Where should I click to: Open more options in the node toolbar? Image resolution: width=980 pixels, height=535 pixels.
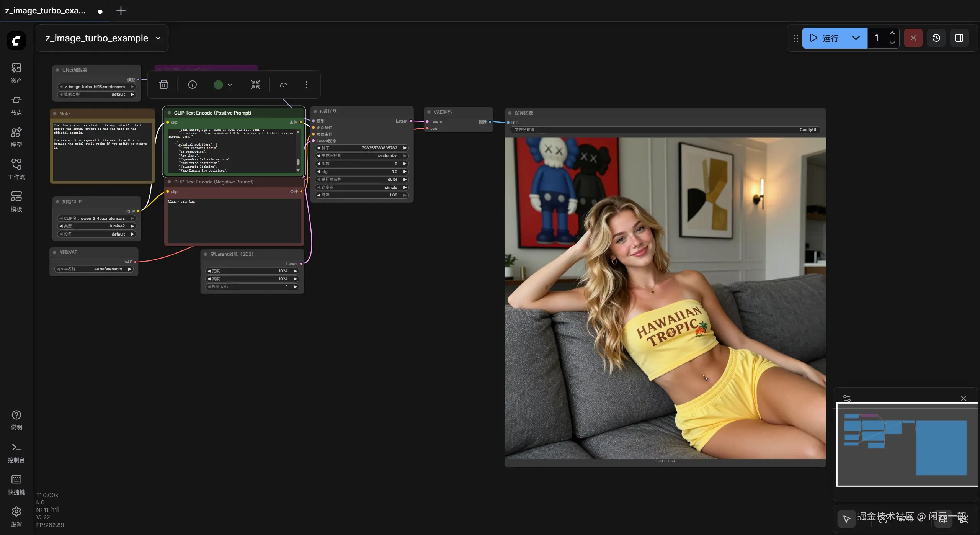[306, 85]
